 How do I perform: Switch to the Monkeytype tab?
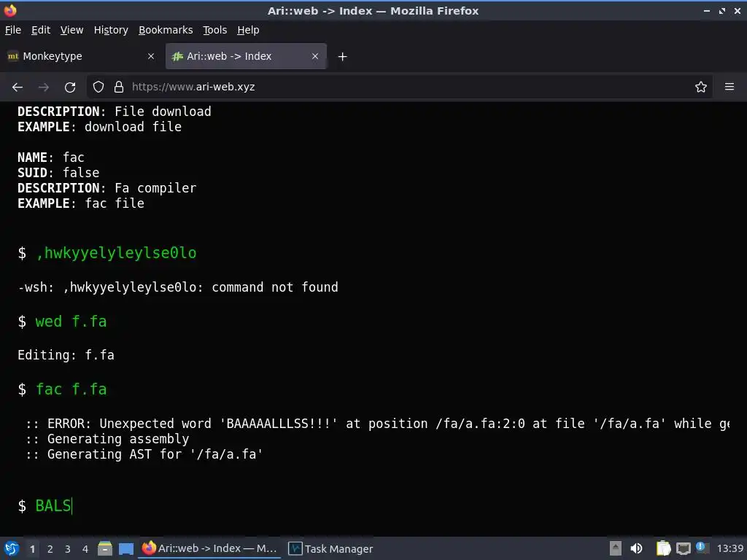82,56
